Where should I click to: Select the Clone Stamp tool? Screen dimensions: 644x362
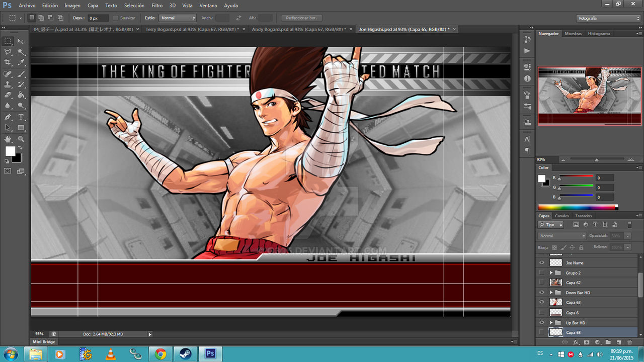coord(8,84)
